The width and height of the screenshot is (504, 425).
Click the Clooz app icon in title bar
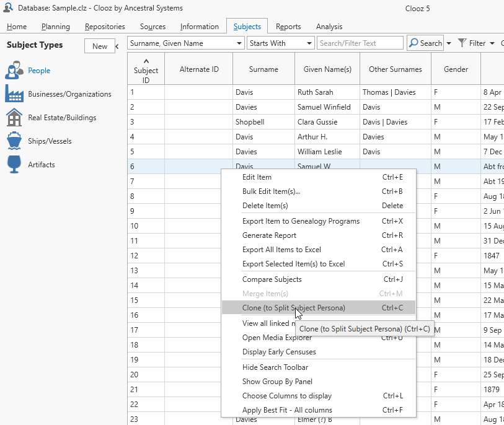pyautogui.click(x=8, y=8)
